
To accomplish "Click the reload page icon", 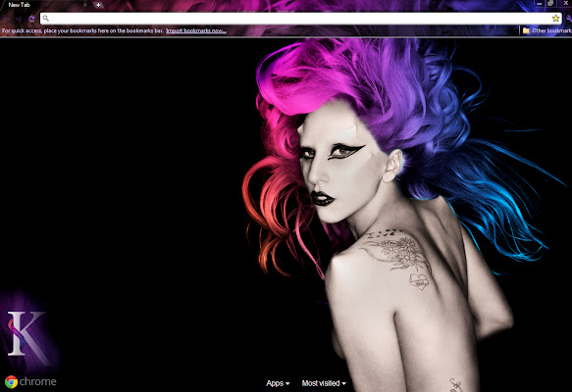I will pyautogui.click(x=31, y=19).
